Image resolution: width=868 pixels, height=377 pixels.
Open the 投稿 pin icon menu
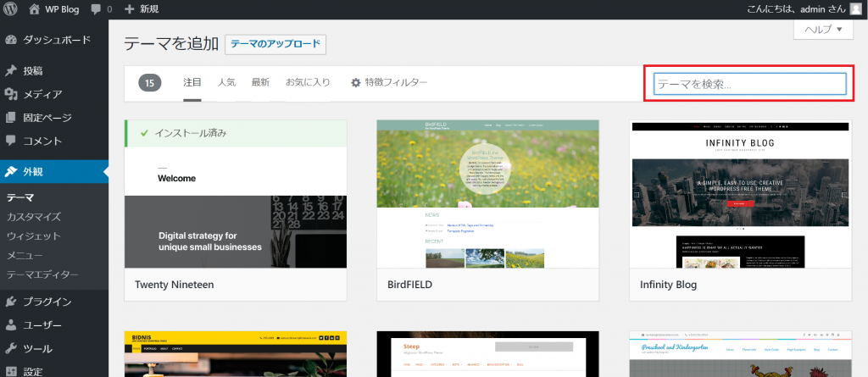[11, 70]
